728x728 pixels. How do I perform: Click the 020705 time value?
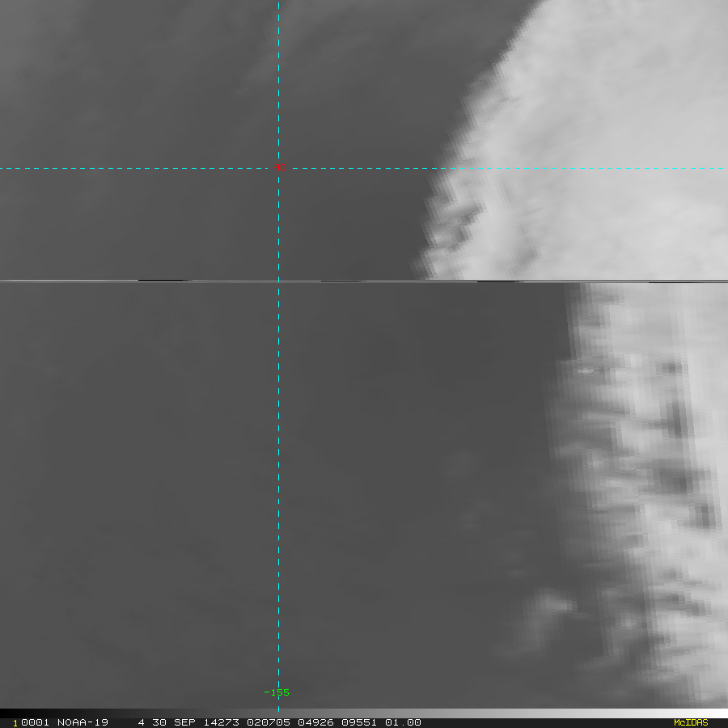coord(269,722)
